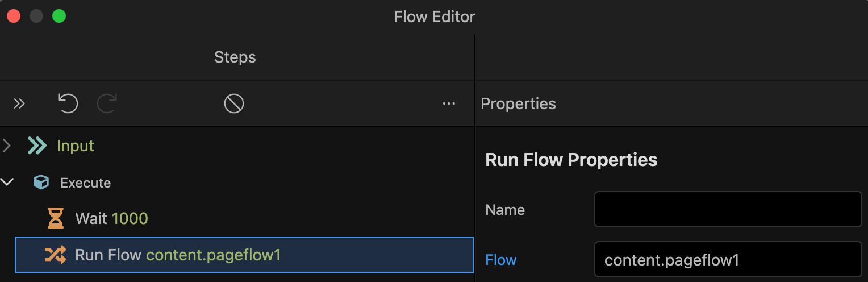Viewport: 868px width, 282px height.
Task: Click the Wait hourglass icon
Action: 56,218
